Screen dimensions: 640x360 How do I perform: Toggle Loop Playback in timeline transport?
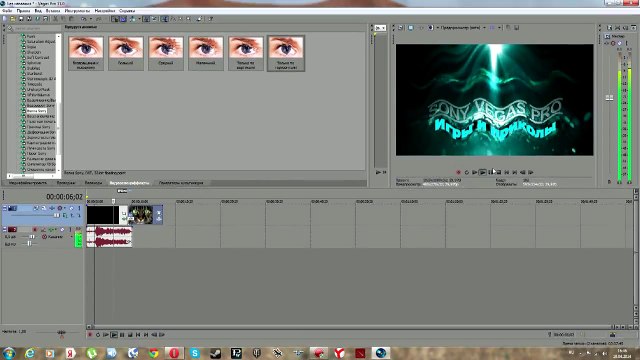(x=98, y=335)
